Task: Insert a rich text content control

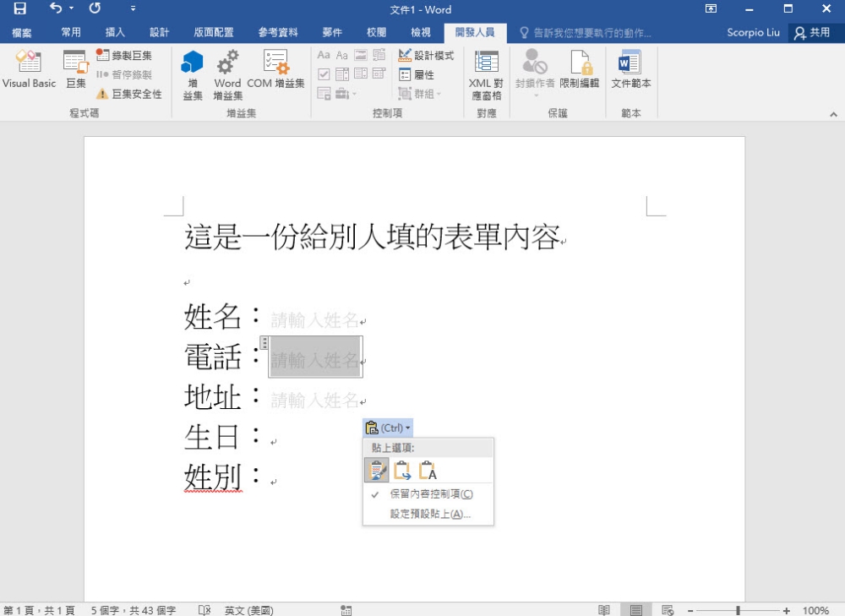Action: 324,55
